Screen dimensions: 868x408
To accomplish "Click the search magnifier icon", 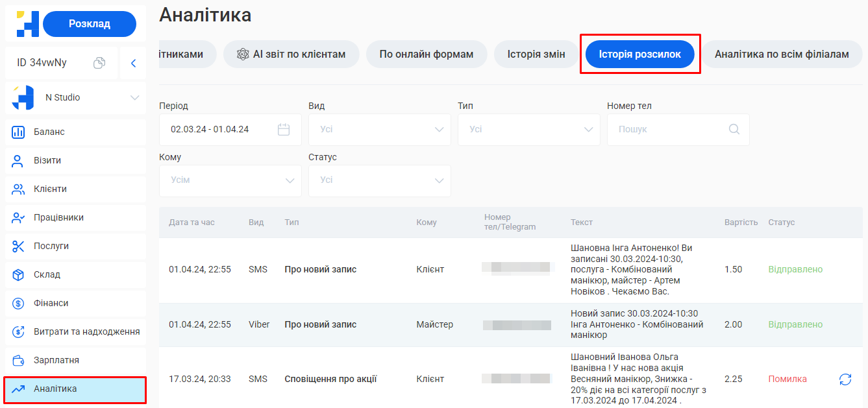I will tap(734, 130).
